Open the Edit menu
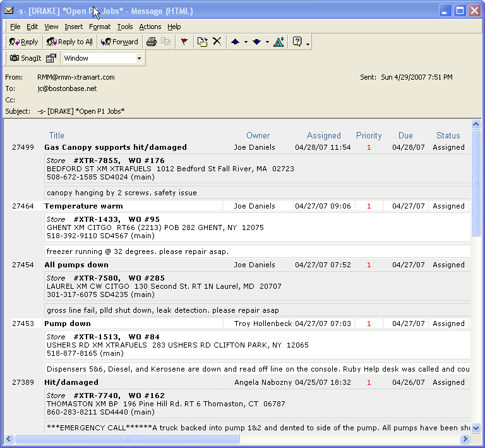The height and width of the screenshot is (448, 485). pos(32,27)
